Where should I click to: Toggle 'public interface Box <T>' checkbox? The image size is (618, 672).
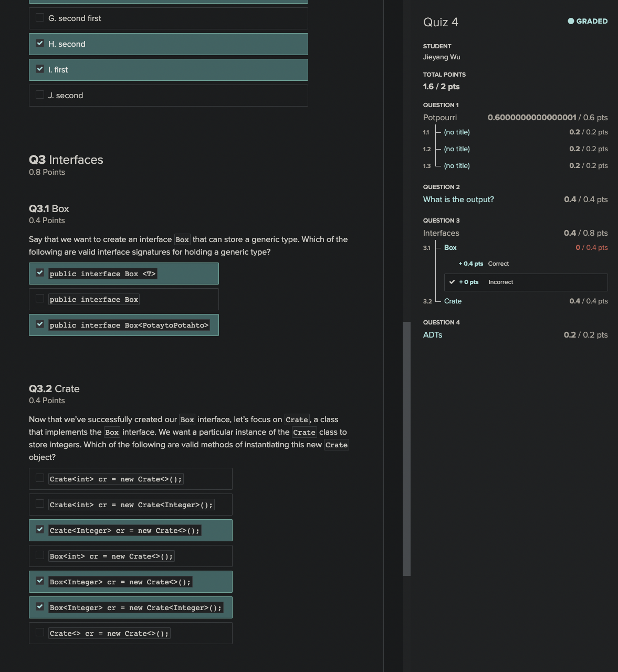click(40, 273)
